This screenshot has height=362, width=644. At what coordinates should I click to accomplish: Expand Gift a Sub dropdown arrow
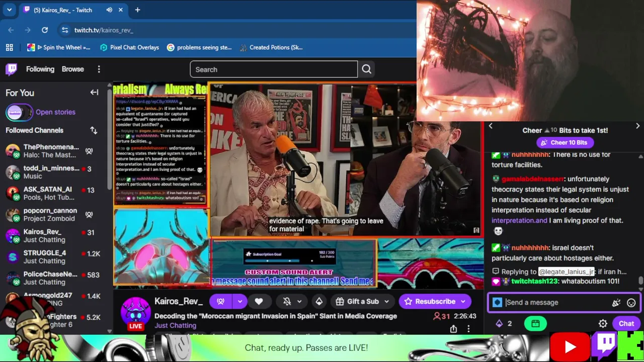click(386, 301)
